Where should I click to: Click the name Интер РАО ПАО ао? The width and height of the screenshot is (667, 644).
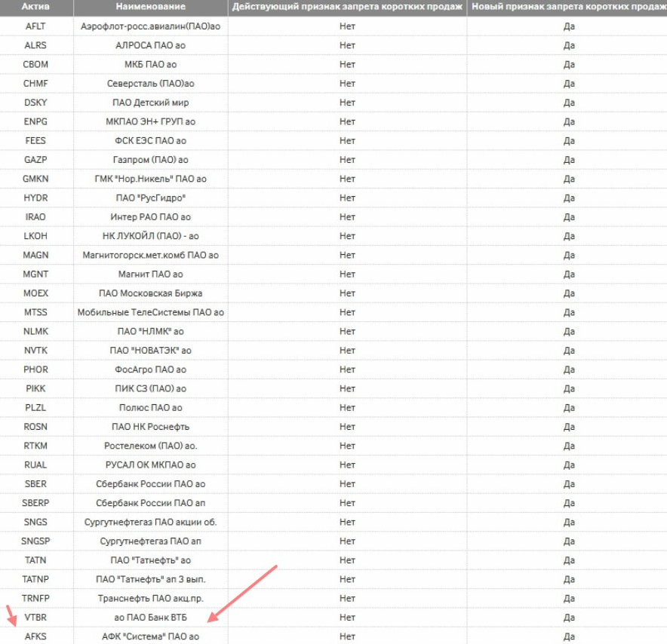[x=151, y=217]
